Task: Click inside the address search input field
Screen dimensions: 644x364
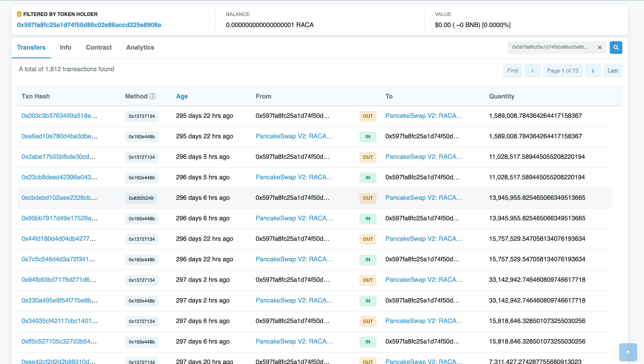Action: click(x=550, y=47)
